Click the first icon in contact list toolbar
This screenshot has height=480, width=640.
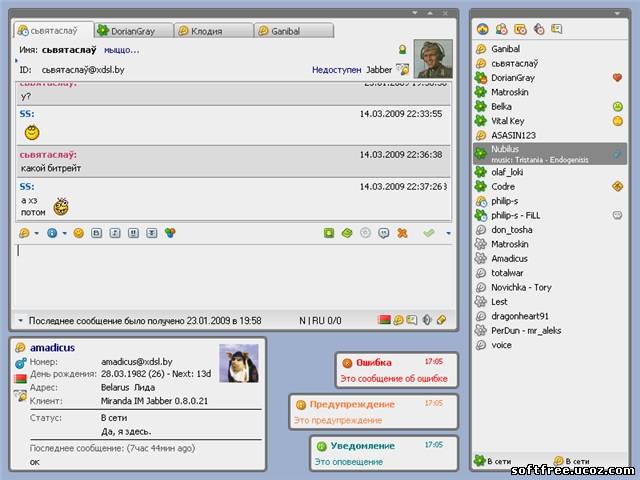pyautogui.click(x=482, y=29)
